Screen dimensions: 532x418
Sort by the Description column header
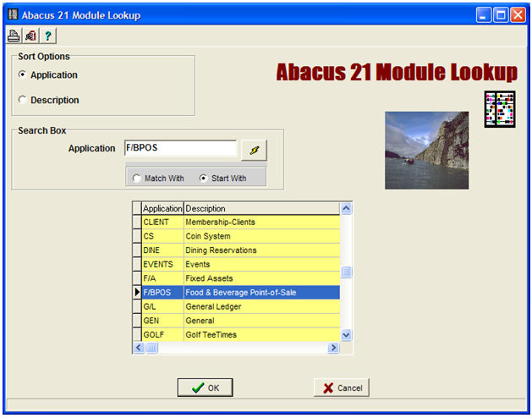pyautogui.click(x=261, y=208)
